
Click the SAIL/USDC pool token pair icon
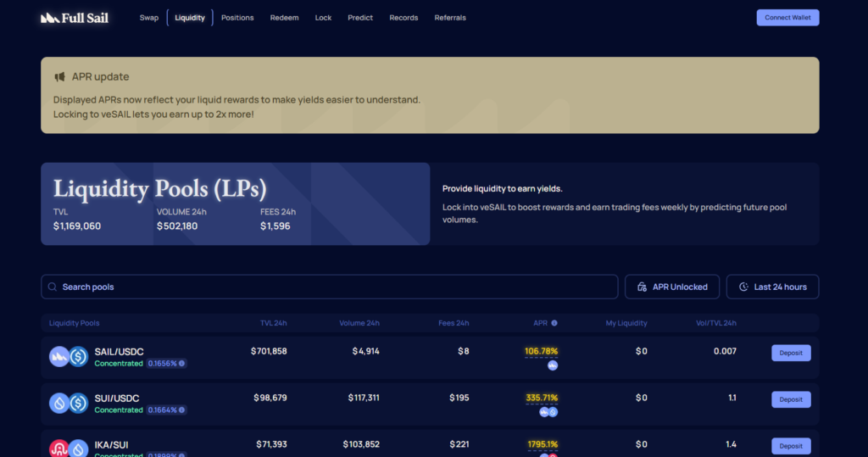tap(69, 357)
